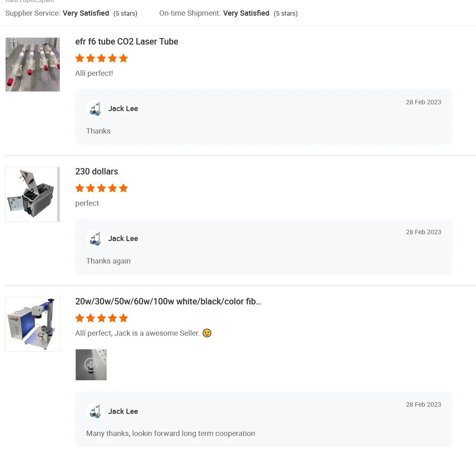The width and height of the screenshot is (476, 456).
Task: Click Jack Lee's avatar in the 'Many thanks' reply
Action: click(95, 411)
